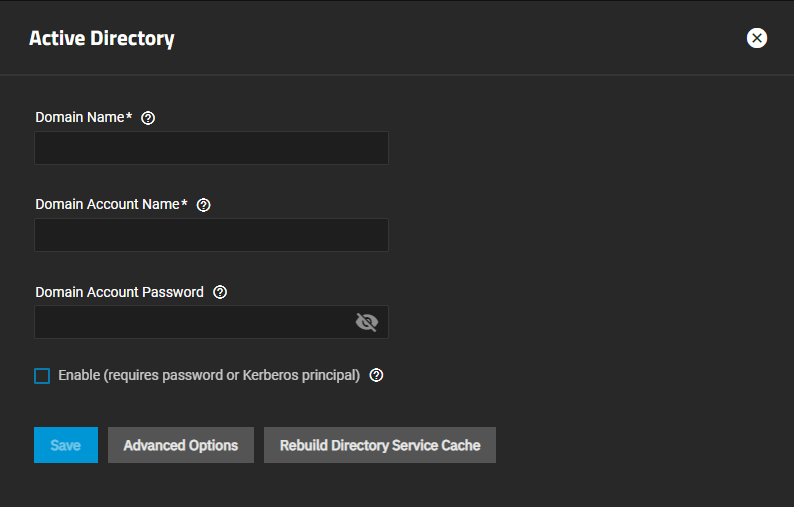
Task: Click the required asterisk after Domain Account Name
Action: (185, 203)
